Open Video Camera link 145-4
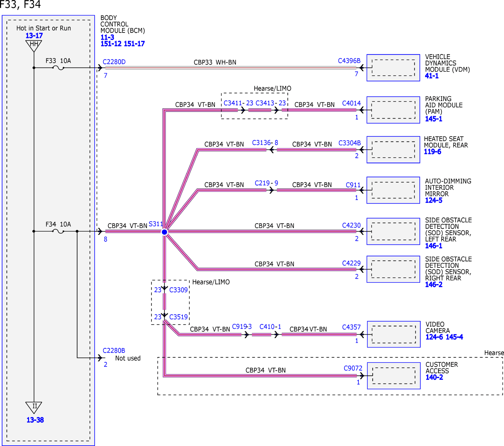The image size is (504, 446). 454,337
